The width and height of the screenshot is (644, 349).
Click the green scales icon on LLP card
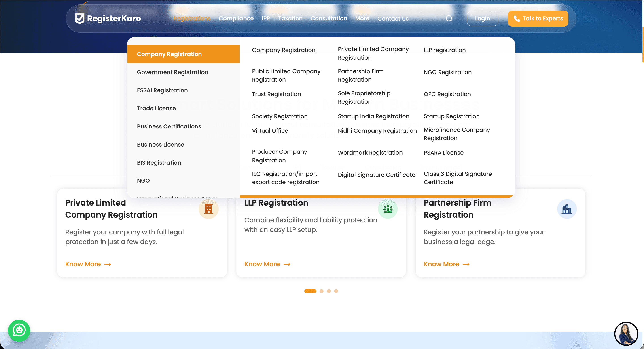pyautogui.click(x=388, y=209)
